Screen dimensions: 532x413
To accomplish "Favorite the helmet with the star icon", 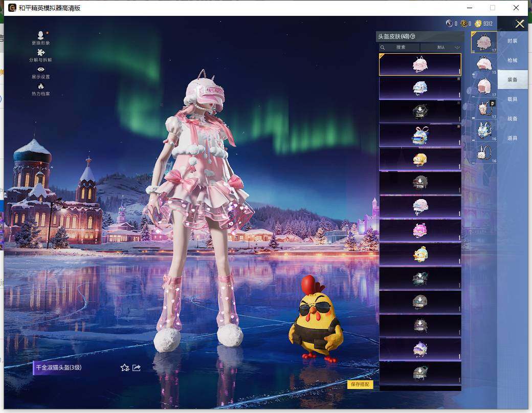I will (125, 367).
